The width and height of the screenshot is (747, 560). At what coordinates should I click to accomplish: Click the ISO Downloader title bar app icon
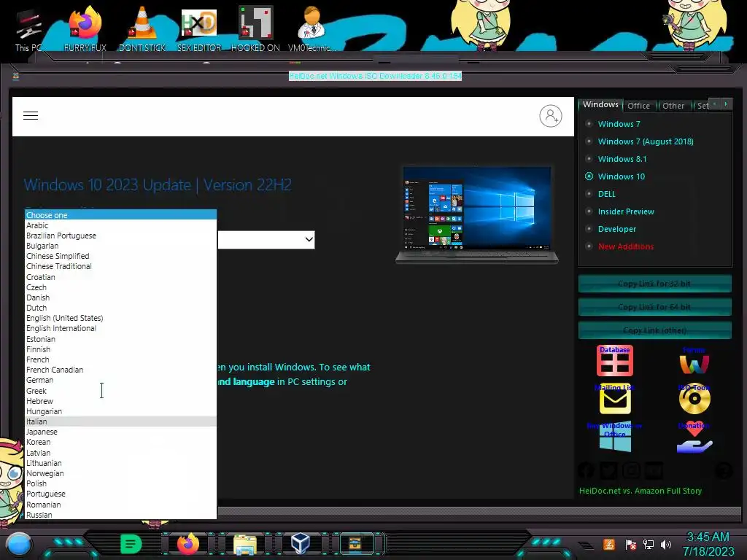pos(16,76)
